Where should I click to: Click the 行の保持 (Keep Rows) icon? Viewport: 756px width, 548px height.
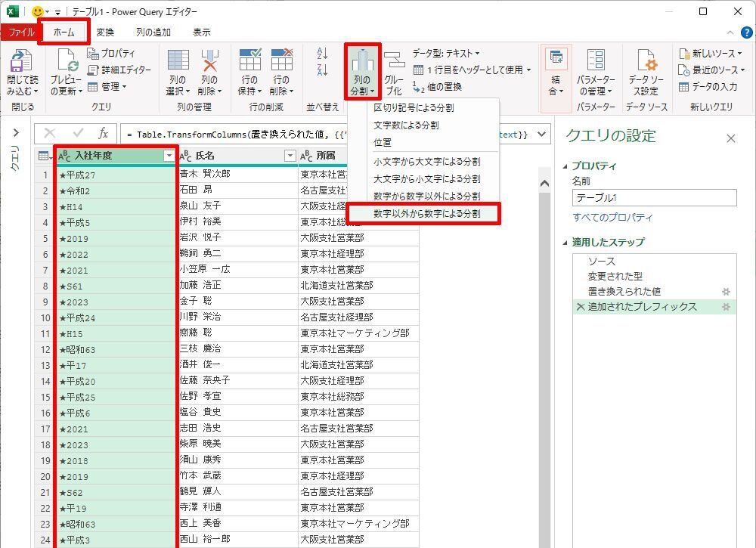coord(249,61)
